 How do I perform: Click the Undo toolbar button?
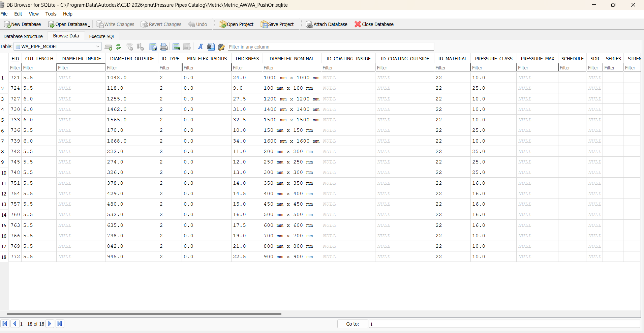198,24
